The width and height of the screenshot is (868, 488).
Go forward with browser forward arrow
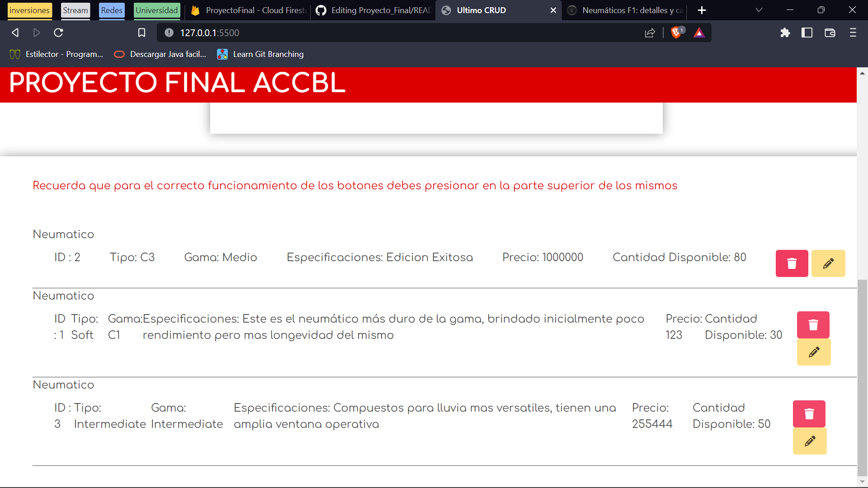click(x=37, y=33)
